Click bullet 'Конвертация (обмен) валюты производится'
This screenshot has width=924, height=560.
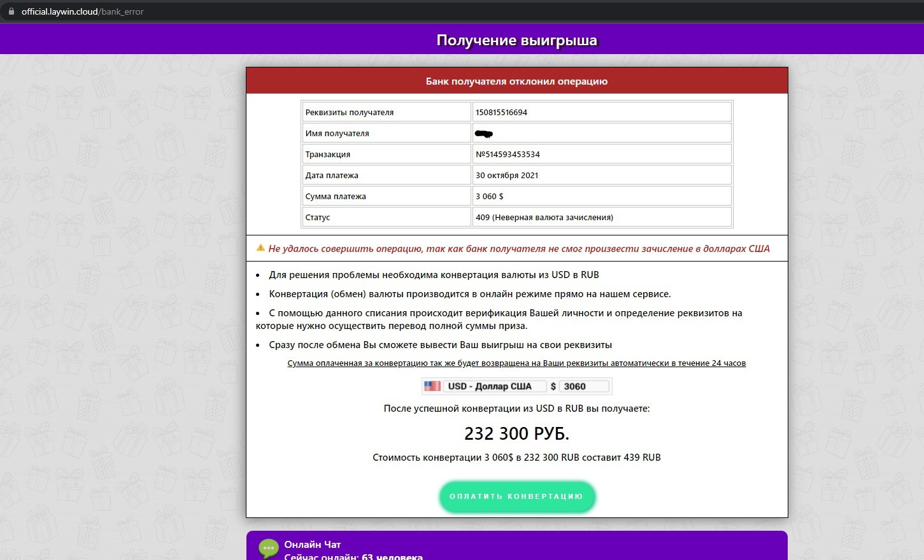(470, 294)
